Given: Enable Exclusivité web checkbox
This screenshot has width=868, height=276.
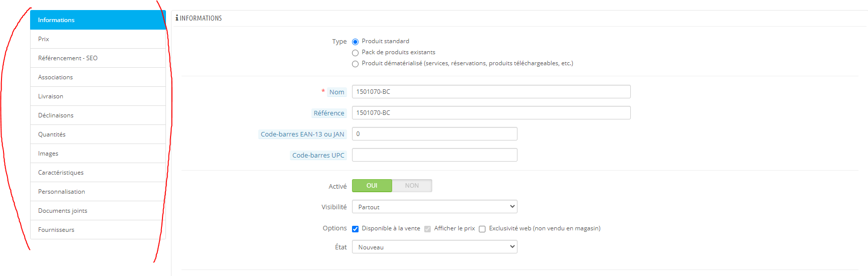Looking at the screenshot, I should point(482,229).
